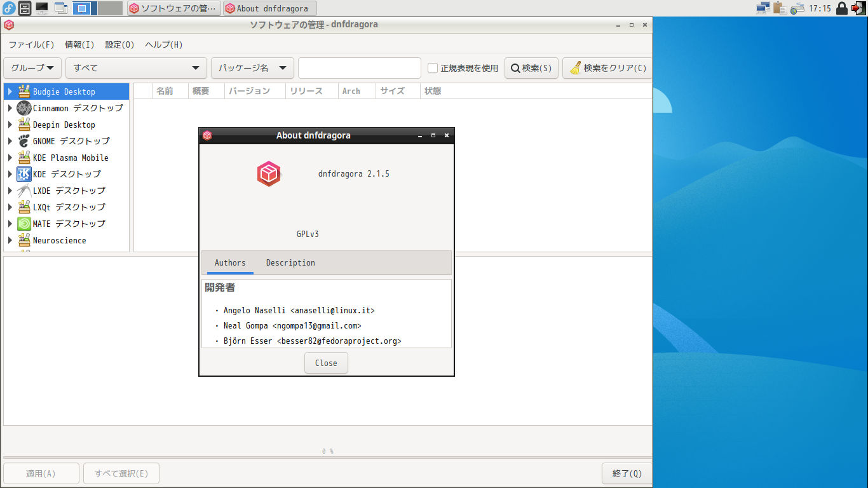Lock the screen with the padlock icon
Screen dimensions: 868x488
[842, 8]
